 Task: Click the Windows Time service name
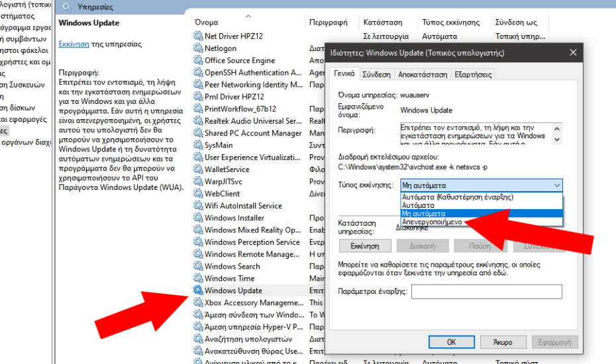(229, 279)
